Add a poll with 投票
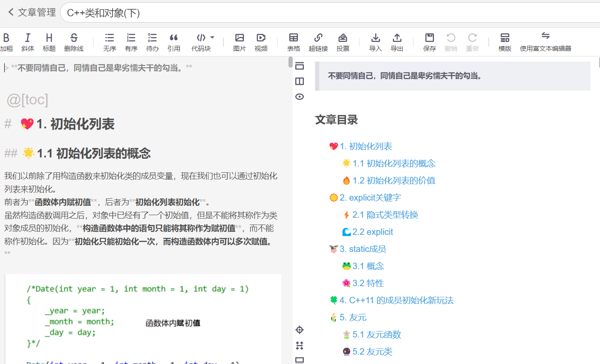 tap(343, 42)
